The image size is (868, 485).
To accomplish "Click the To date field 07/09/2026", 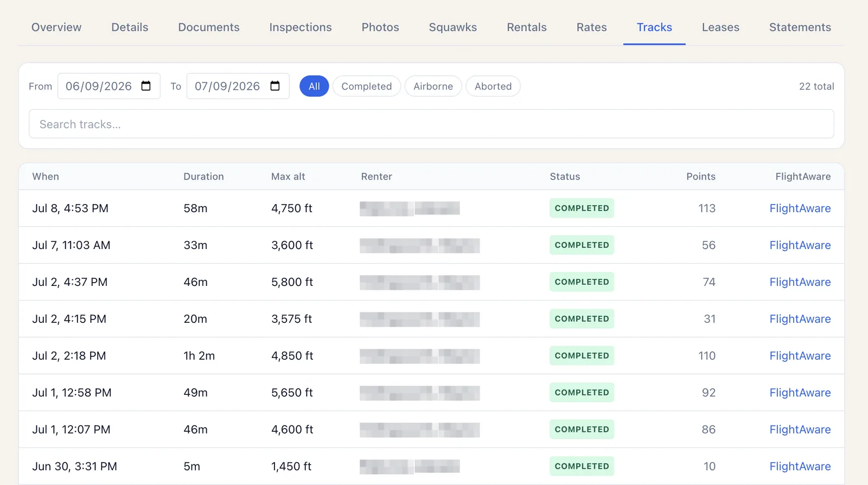I will click(238, 86).
